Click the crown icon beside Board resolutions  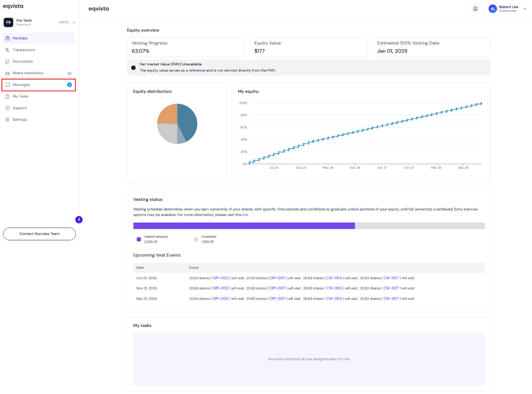tap(69, 73)
